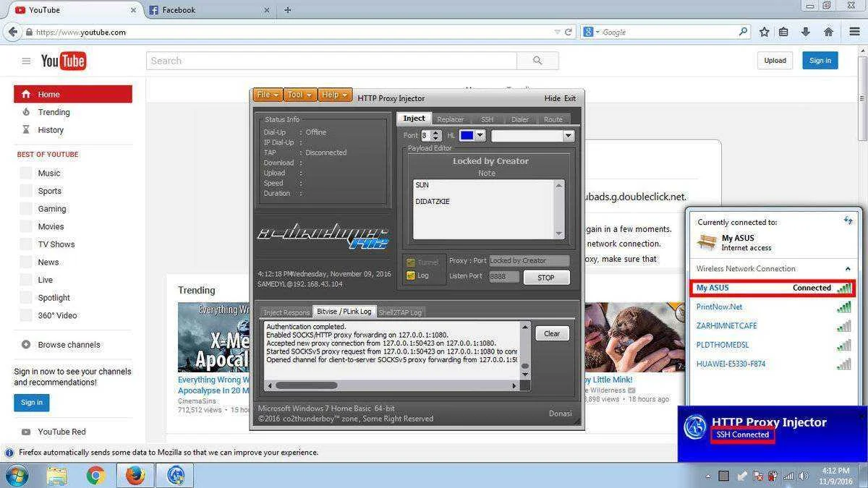This screenshot has width=868, height=488.
Task: Open the Help menu dropdown
Action: pos(335,95)
